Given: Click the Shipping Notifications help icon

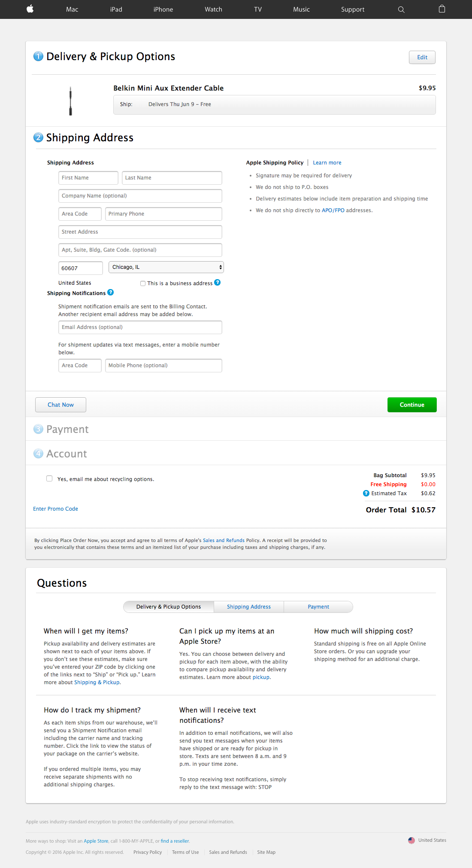Looking at the screenshot, I should [111, 292].
